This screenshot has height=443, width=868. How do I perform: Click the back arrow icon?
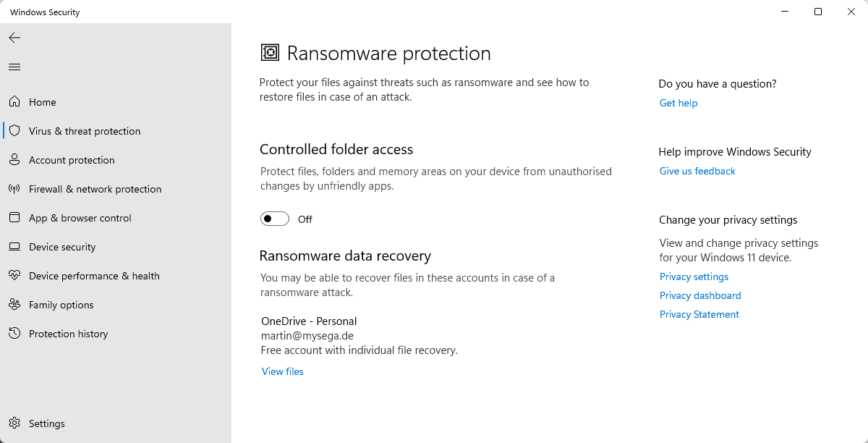point(14,38)
